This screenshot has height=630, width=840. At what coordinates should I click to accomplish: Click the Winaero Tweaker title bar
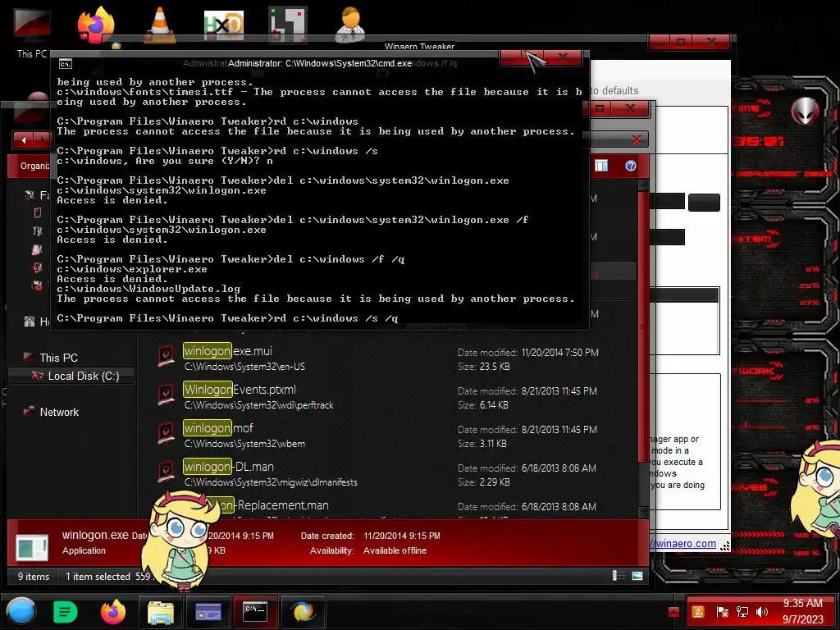(x=419, y=46)
